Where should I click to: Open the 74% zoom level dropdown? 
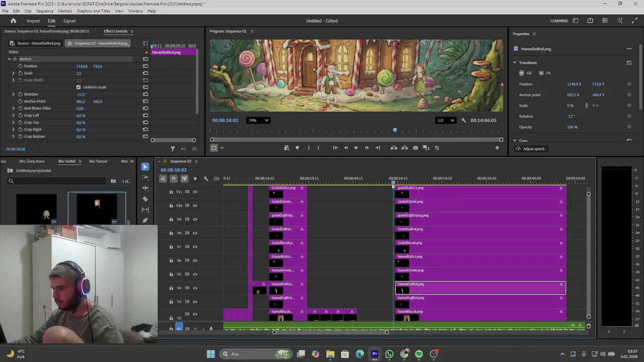tap(259, 120)
